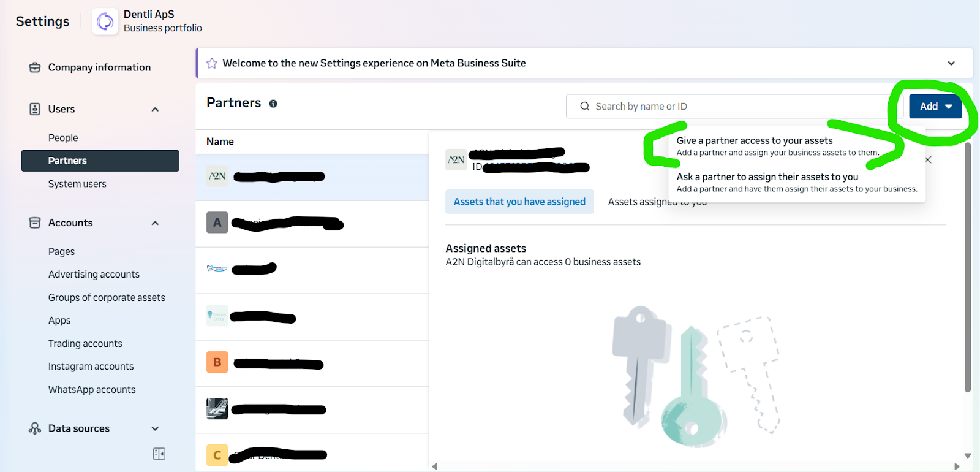Click the search magnifier icon
Image resolution: width=980 pixels, height=472 pixels.
pyautogui.click(x=585, y=106)
